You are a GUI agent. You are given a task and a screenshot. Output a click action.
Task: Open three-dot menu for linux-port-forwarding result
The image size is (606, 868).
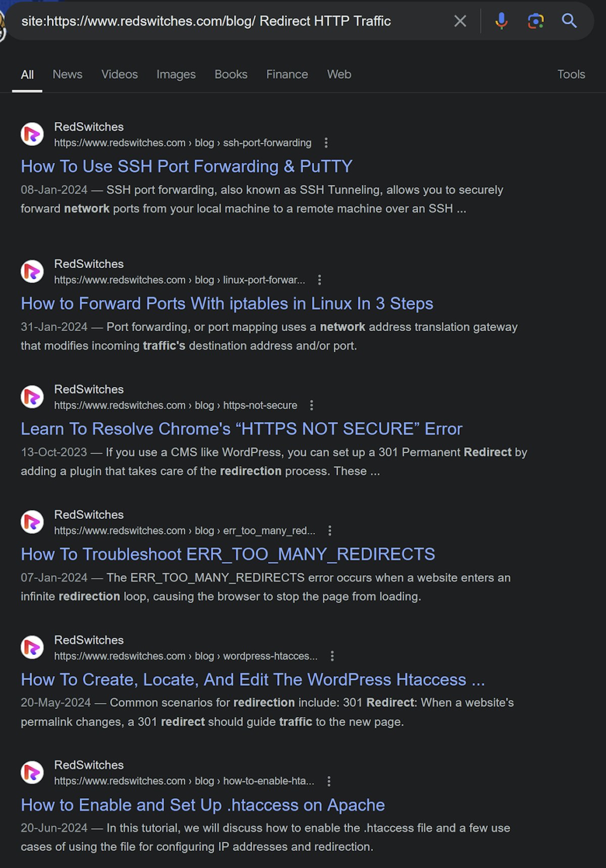tap(319, 280)
